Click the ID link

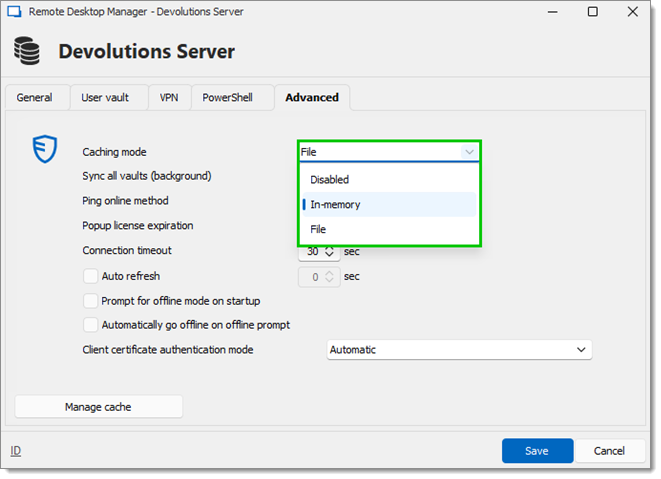tap(16, 451)
